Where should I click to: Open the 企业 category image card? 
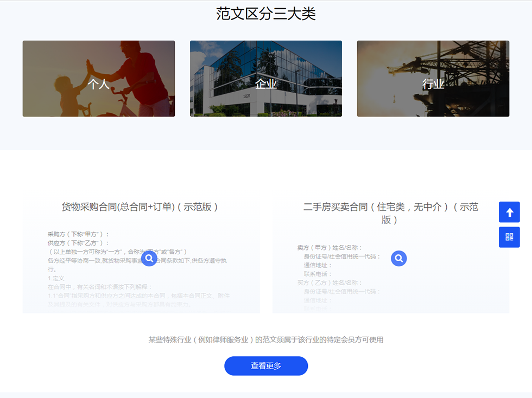pos(266,79)
